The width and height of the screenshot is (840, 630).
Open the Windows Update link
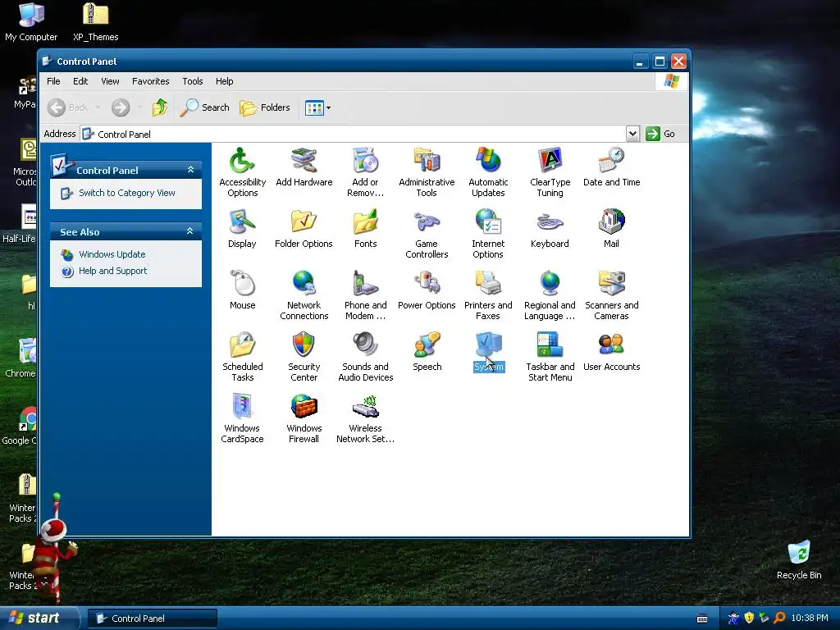click(112, 254)
